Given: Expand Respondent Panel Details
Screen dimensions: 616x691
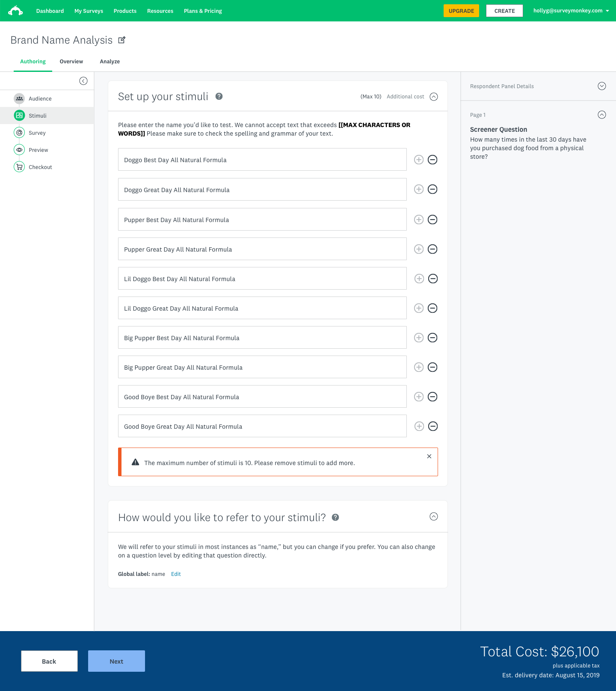Looking at the screenshot, I should 601,86.
